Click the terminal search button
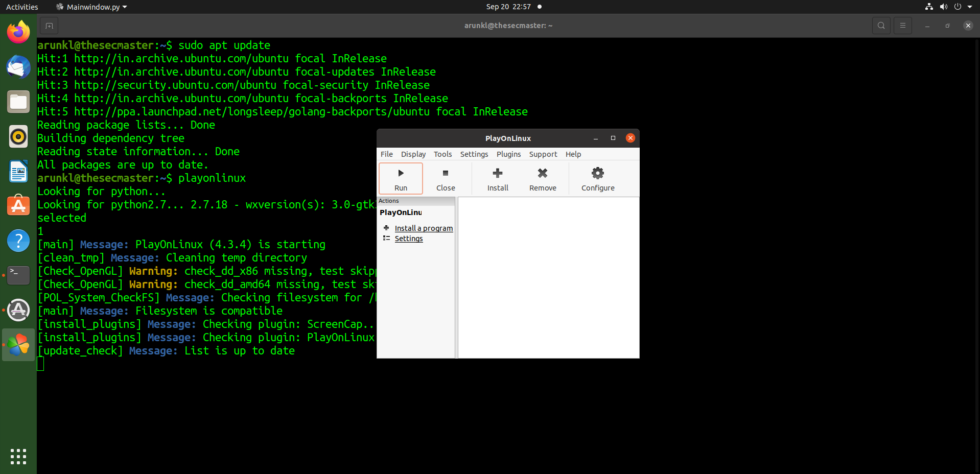The image size is (980, 474). (881, 26)
